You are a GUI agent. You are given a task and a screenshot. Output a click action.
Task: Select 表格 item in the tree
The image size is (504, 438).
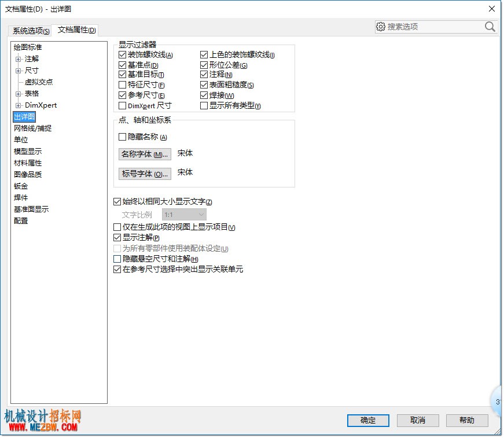coord(32,94)
